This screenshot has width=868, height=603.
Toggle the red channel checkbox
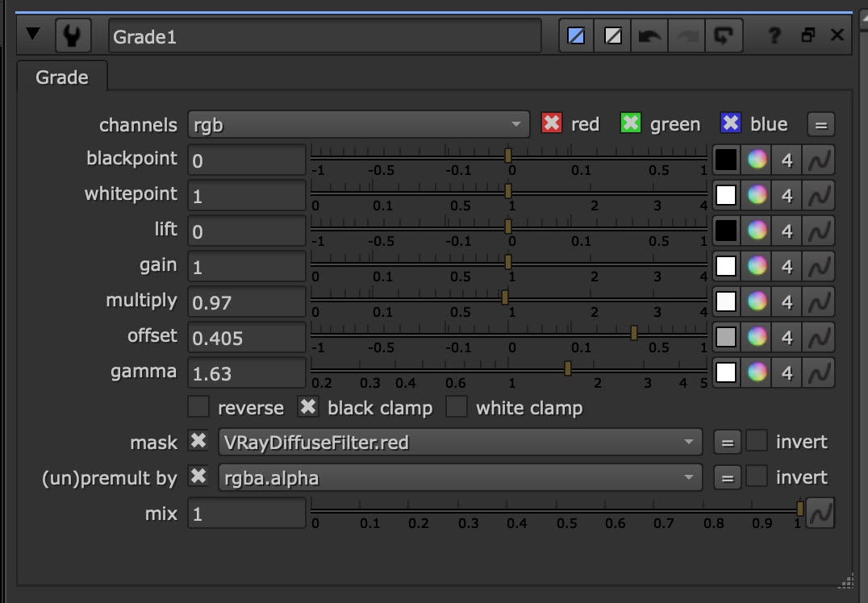[551, 124]
